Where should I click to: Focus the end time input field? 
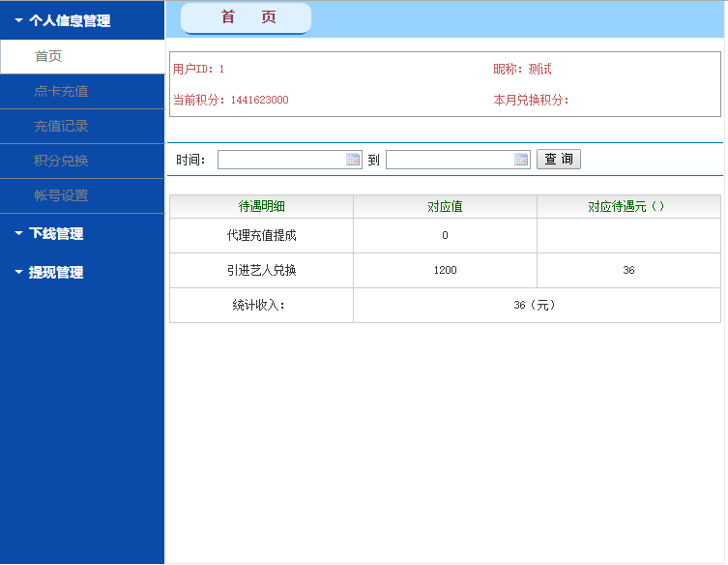[x=458, y=160]
